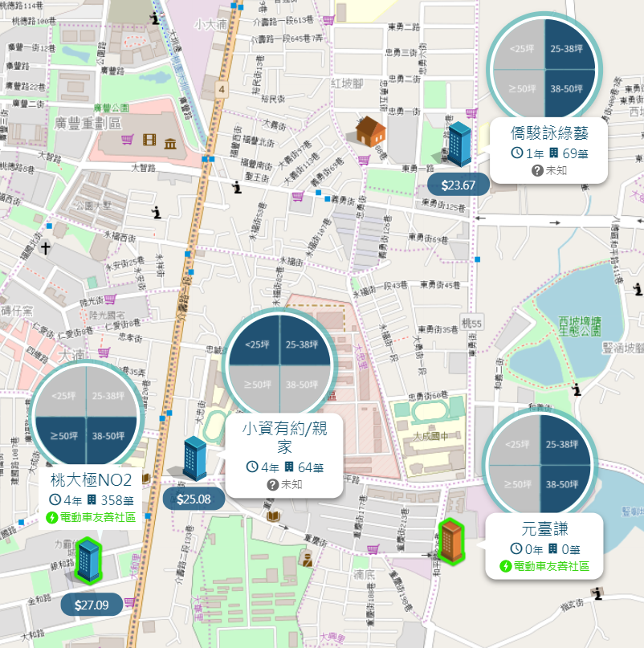Select 25-38坪 segment in 元臺謙 chart

pyautogui.click(x=565, y=441)
